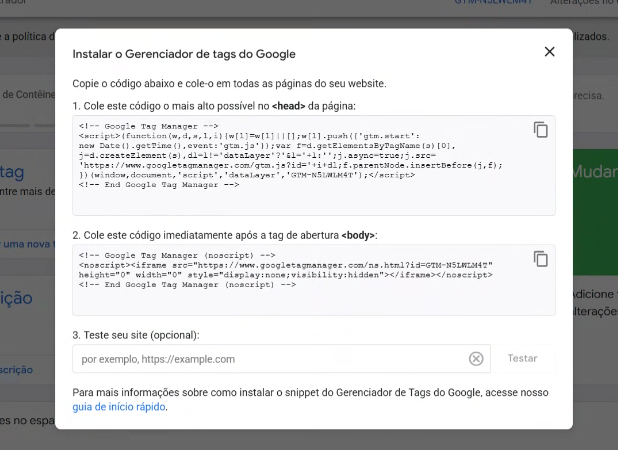Click 'Copie o código abaixo' instruction text

pyautogui.click(x=229, y=84)
